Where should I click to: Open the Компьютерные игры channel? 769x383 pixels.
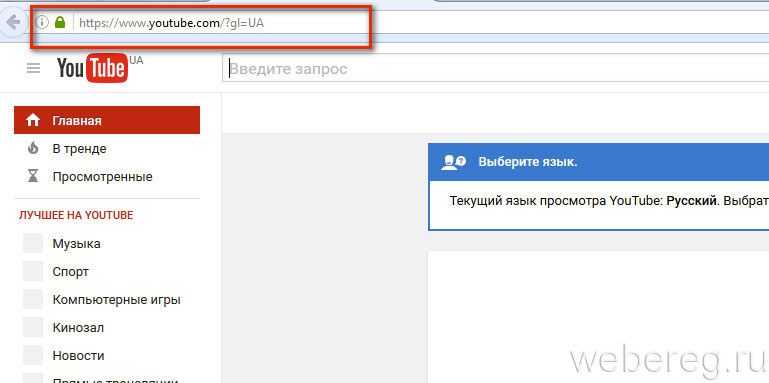[117, 300]
